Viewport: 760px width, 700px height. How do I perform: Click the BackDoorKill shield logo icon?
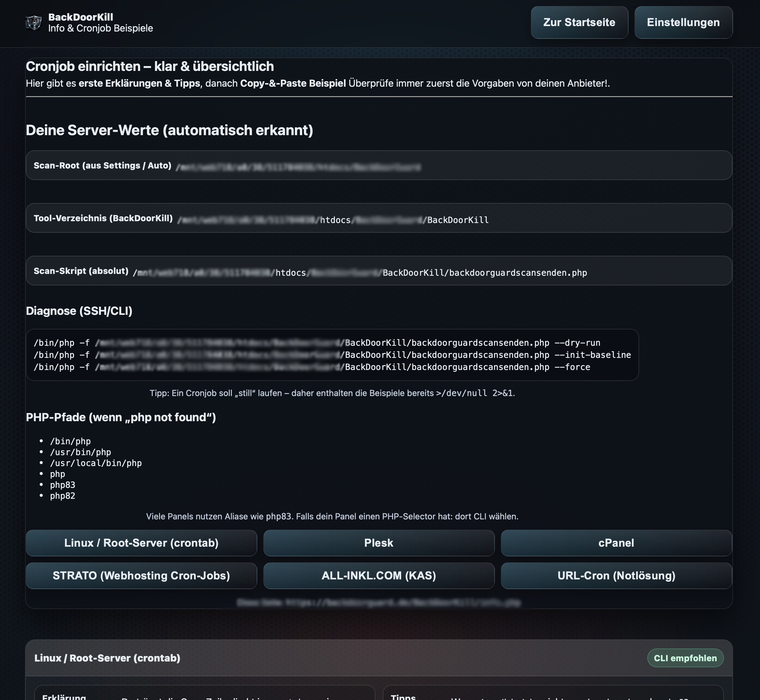pos(34,23)
